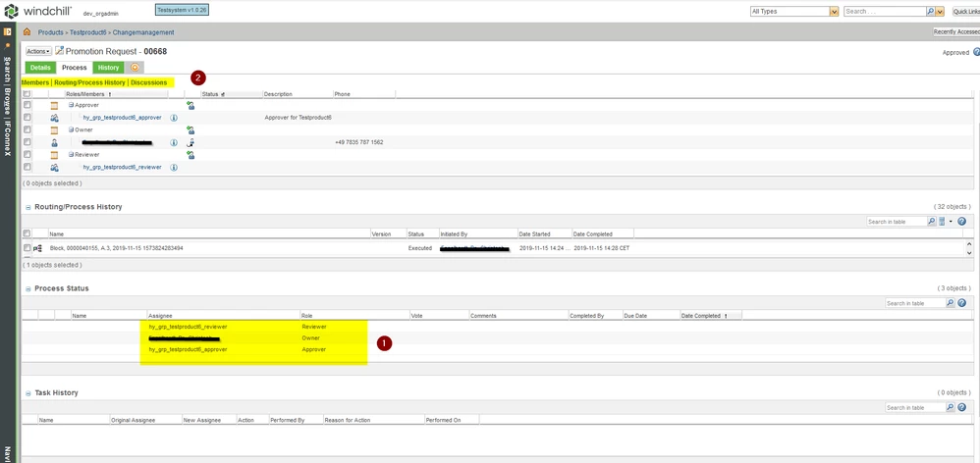980x463 pixels.
Task: Click Routing/Process History Search in table field
Action: 897,222
